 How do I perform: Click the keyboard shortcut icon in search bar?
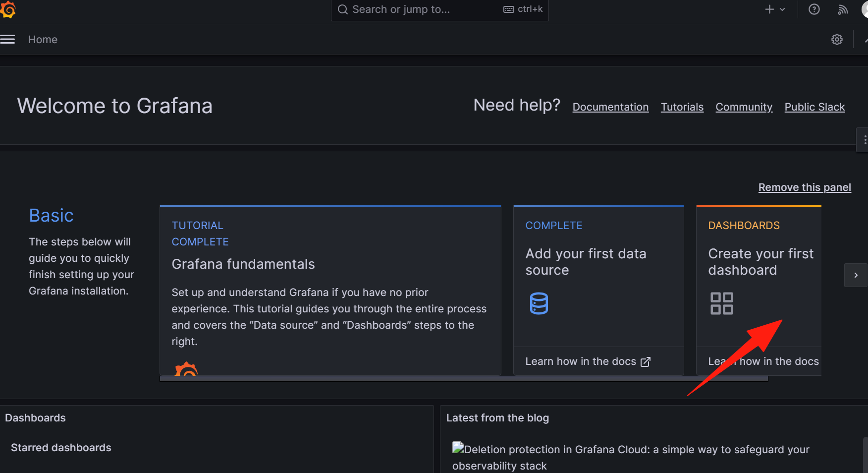click(508, 9)
